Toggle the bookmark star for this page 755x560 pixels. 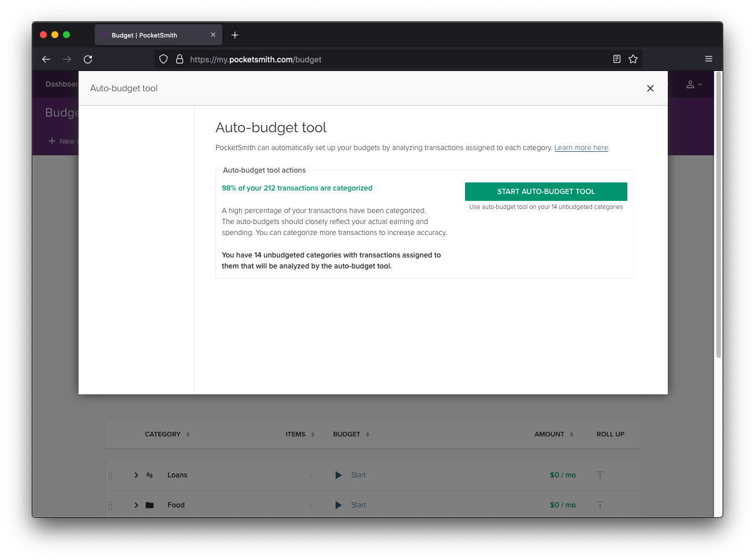pyautogui.click(x=633, y=58)
